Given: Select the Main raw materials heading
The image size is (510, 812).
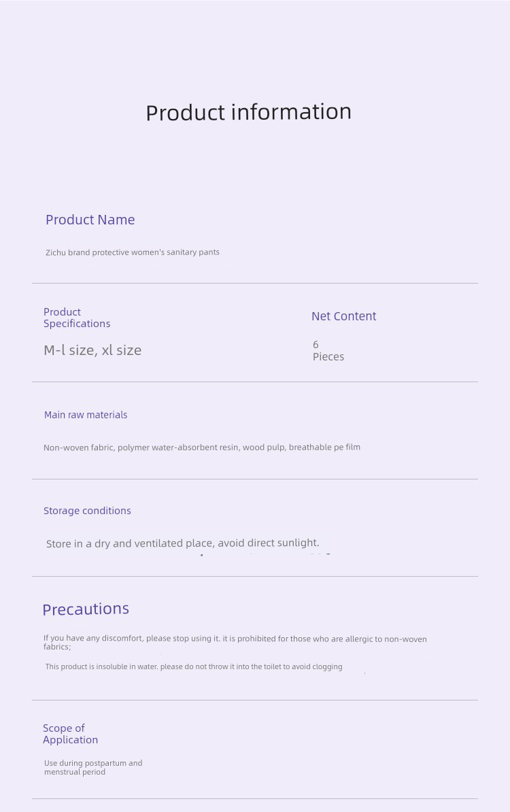Looking at the screenshot, I should pyautogui.click(x=86, y=415).
